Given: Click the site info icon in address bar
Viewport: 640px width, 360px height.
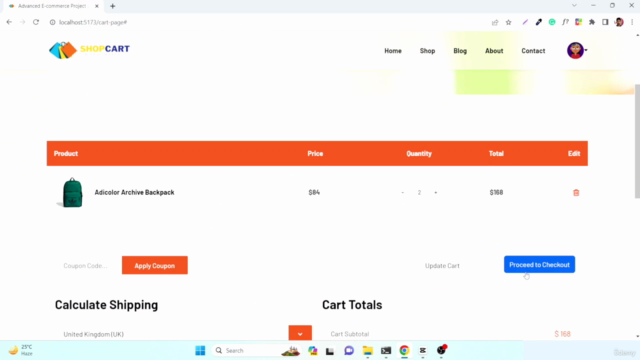Looking at the screenshot, I should coord(52,22).
